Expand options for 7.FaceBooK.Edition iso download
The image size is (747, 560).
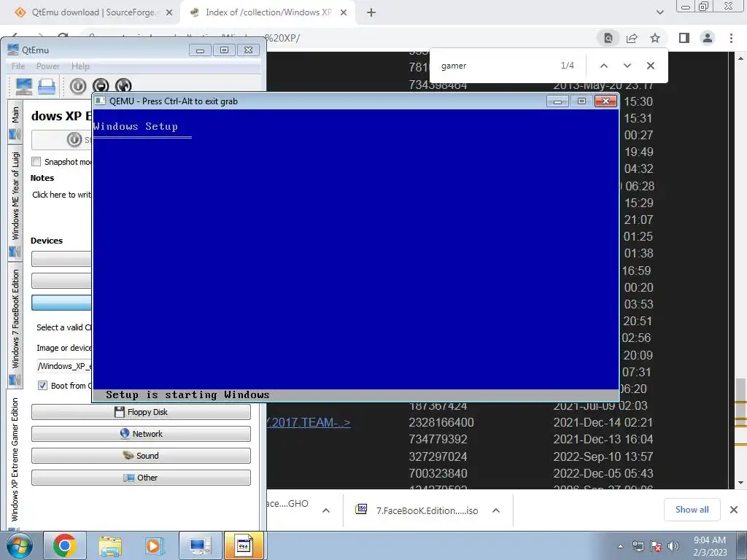pyautogui.click(x=496, y=510)
